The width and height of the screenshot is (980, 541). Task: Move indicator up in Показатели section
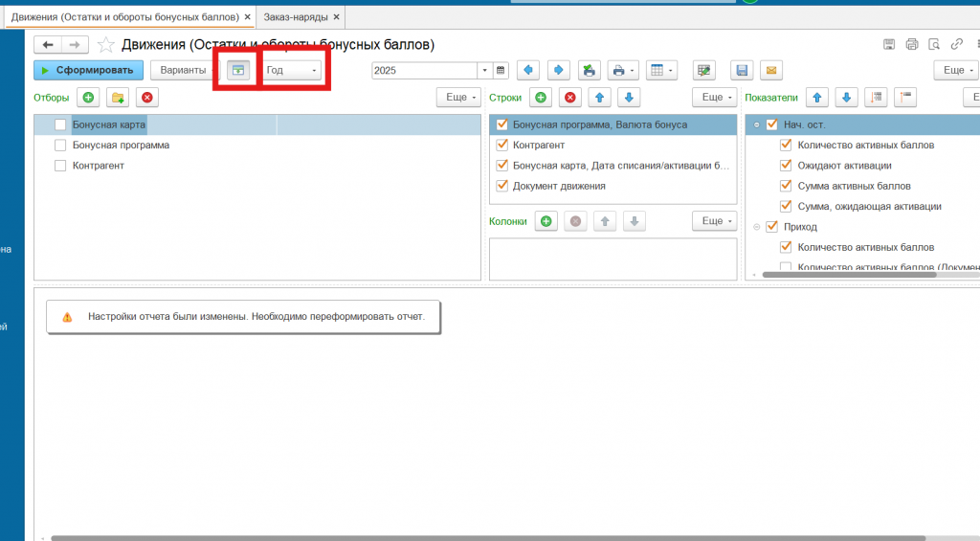point(816,98)
